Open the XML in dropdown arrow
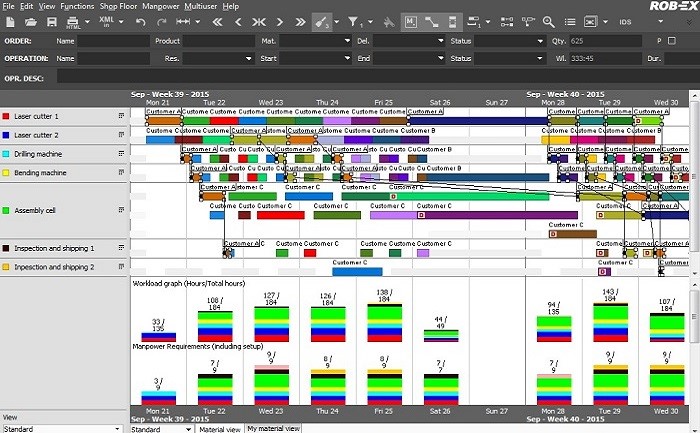This screenshot has height=433, width=700. 121,21
